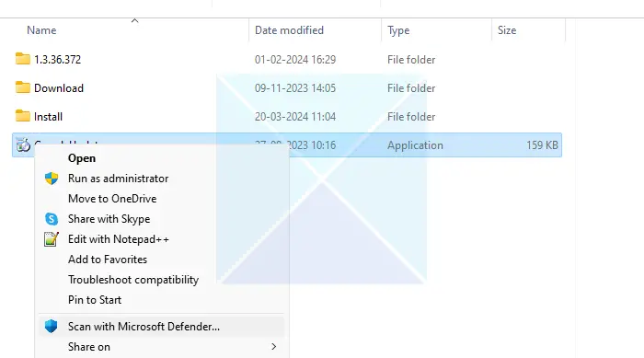Toggle the sort direction arrow above Name
This screenshot has width=644, height=358.
click(134, 20)
